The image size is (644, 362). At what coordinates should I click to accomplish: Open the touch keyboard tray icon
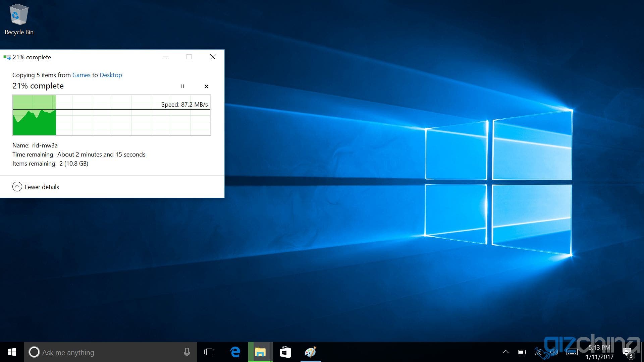click(x=572, y=352)
